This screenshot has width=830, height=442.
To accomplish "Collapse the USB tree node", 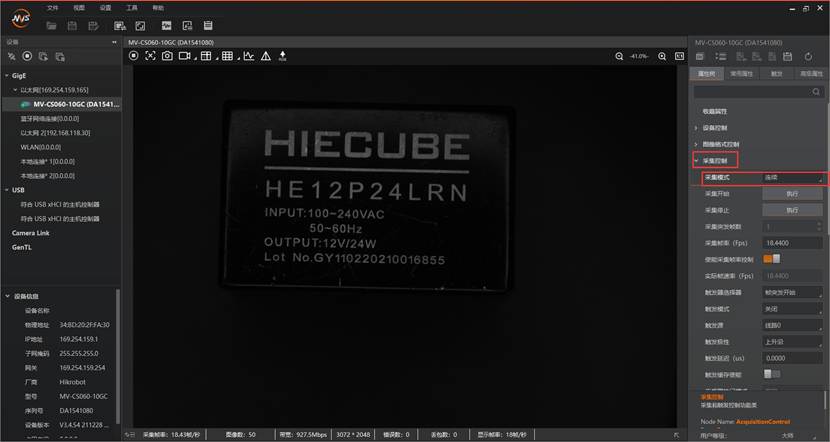I will click(x=7, y=190).
